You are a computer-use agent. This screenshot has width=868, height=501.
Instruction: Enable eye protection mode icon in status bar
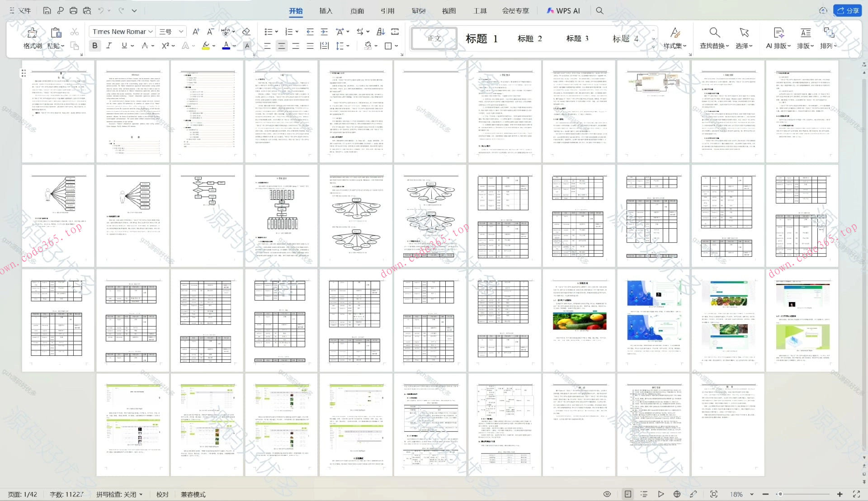(x=607, y=494)
